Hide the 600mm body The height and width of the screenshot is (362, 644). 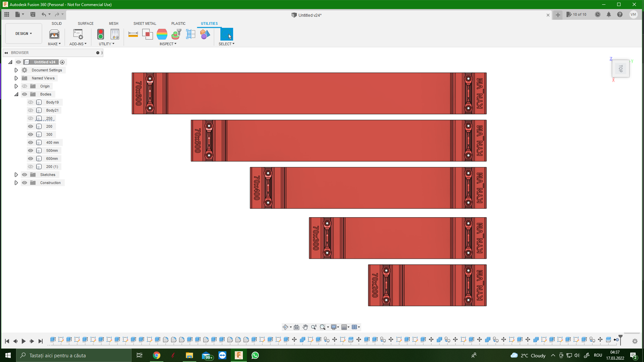click(31, 159)
